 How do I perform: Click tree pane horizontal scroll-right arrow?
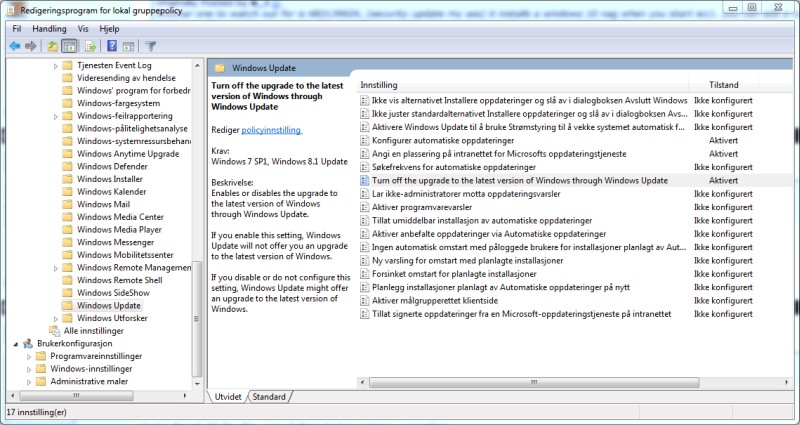185,395
